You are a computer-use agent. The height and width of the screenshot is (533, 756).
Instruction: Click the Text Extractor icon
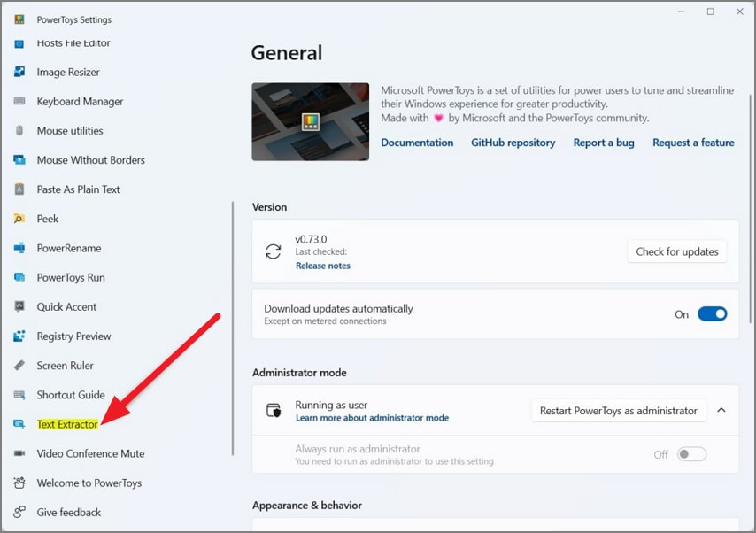19,424
